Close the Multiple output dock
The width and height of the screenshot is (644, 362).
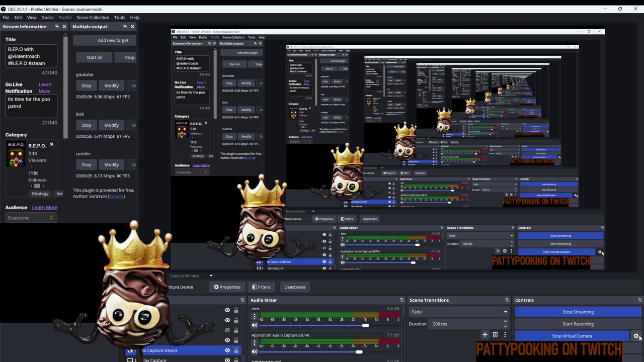(132, 27)
